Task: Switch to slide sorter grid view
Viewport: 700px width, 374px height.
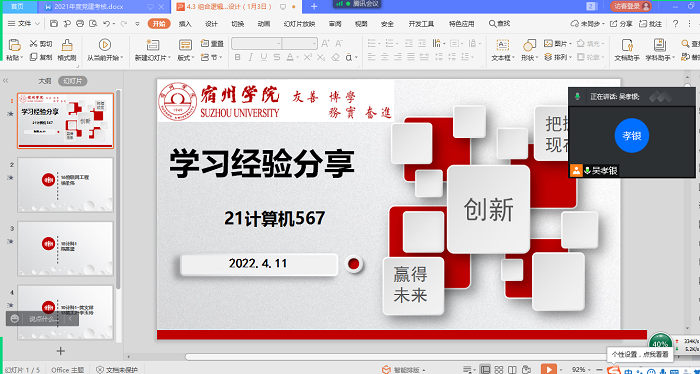Action: tap(499, 370)
